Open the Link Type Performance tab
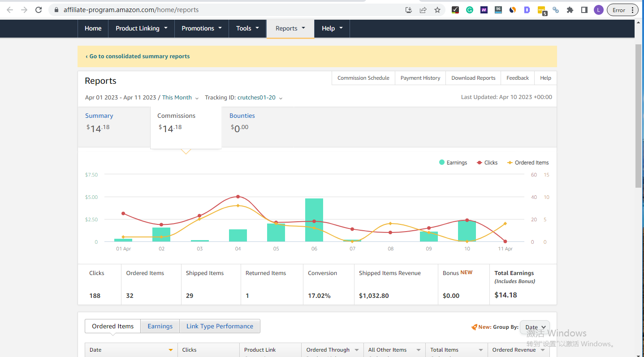Screen dimensions: 644x357 click(220, 326)
